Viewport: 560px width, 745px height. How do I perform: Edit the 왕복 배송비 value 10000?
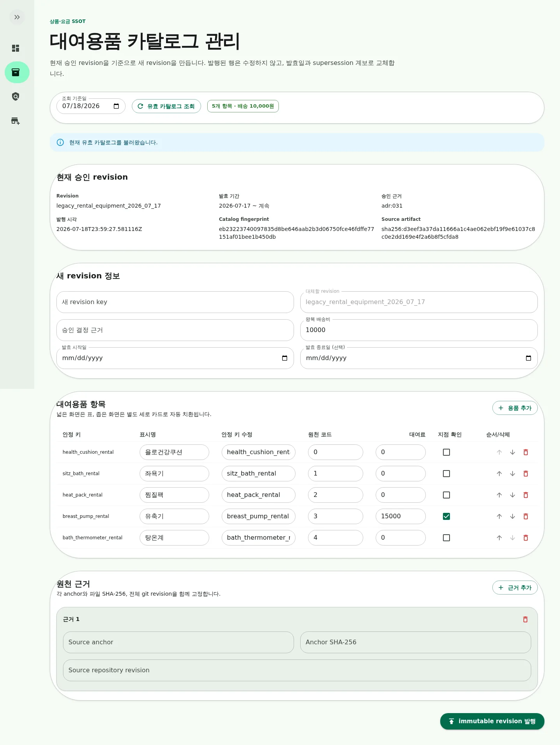point(419,330)
